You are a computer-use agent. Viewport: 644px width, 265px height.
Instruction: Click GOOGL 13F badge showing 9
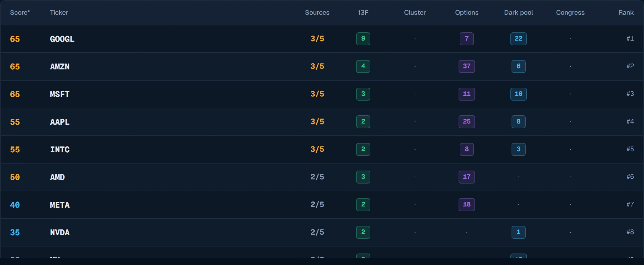(363, 39)
